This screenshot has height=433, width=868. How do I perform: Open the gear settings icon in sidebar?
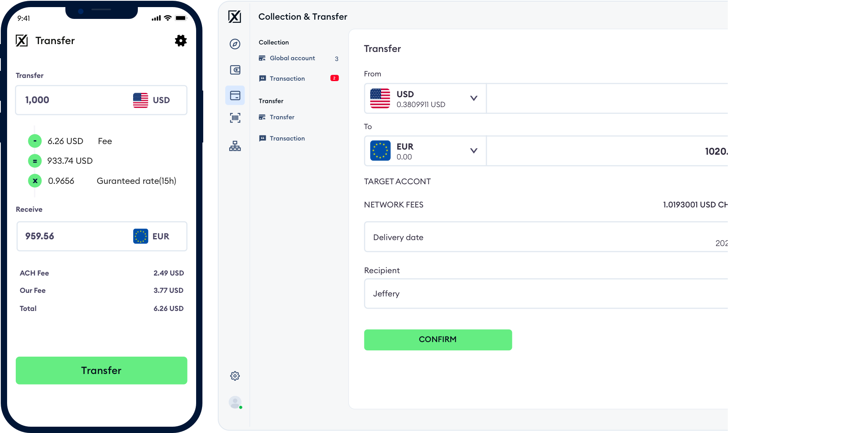[235, 376]
